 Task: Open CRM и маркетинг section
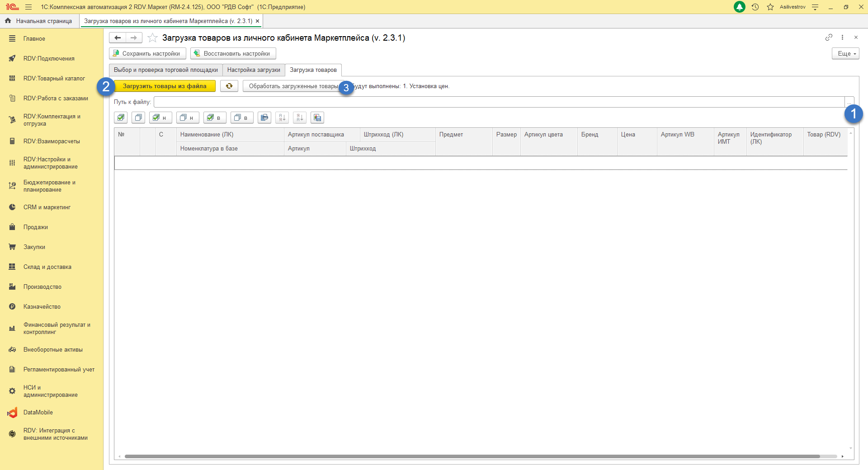52,207
